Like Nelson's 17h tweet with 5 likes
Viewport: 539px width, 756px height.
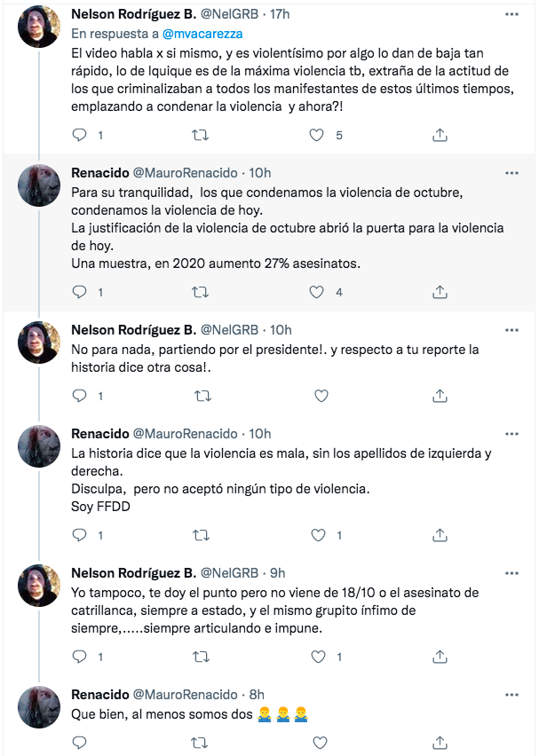coord(317,135)
